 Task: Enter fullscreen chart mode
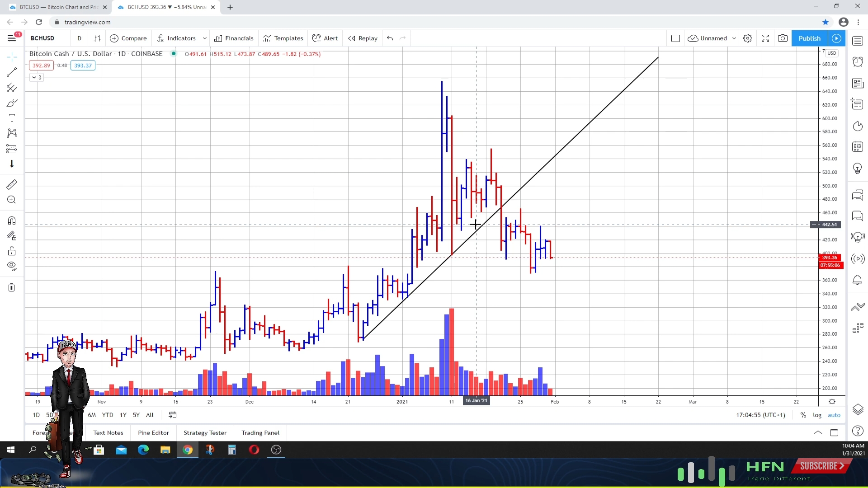(x=765, y=38)
